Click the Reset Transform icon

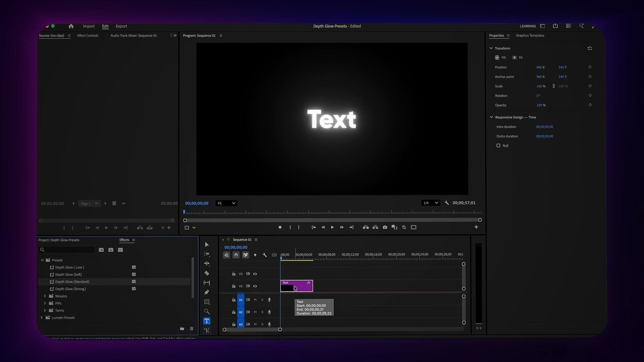tap(590, 48)
